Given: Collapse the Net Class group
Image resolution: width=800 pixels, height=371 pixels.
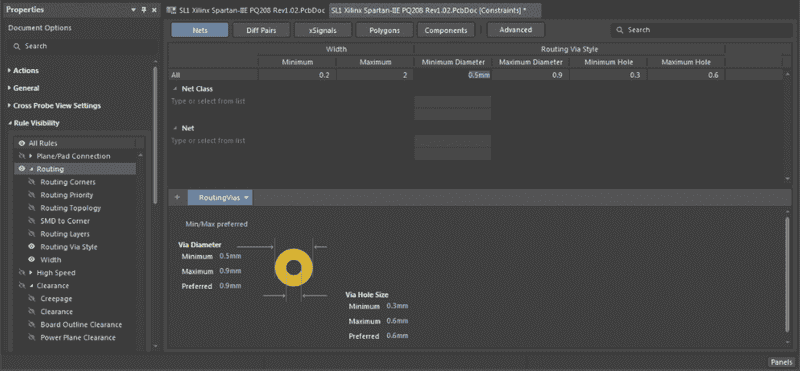Looking at the screenshot, I should point(175,89).
